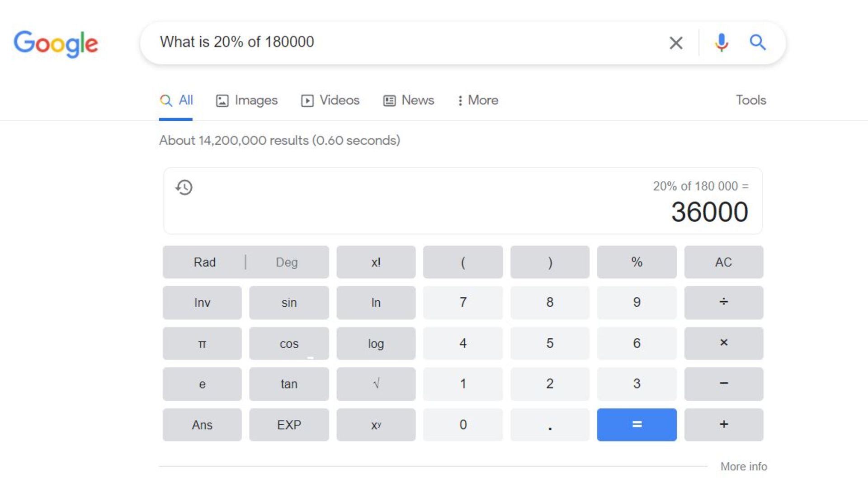Click the history (clock) icon
Image resolution: width=868 pixels, height=498 pixels.
coord(185,187)
